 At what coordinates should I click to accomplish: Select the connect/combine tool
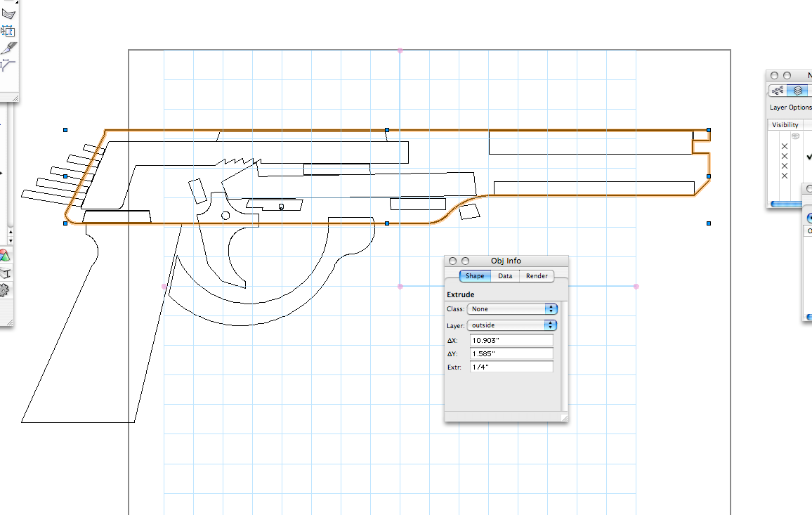[x=6, y=63]
